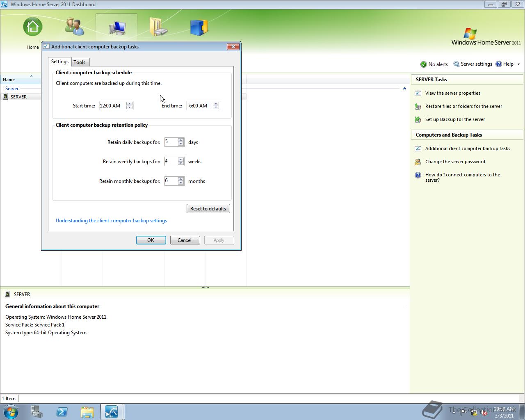Increase weekly backups retention weeks
This screenshot has width=525, height=420.
pyautogui.click(x=181, y=160)
